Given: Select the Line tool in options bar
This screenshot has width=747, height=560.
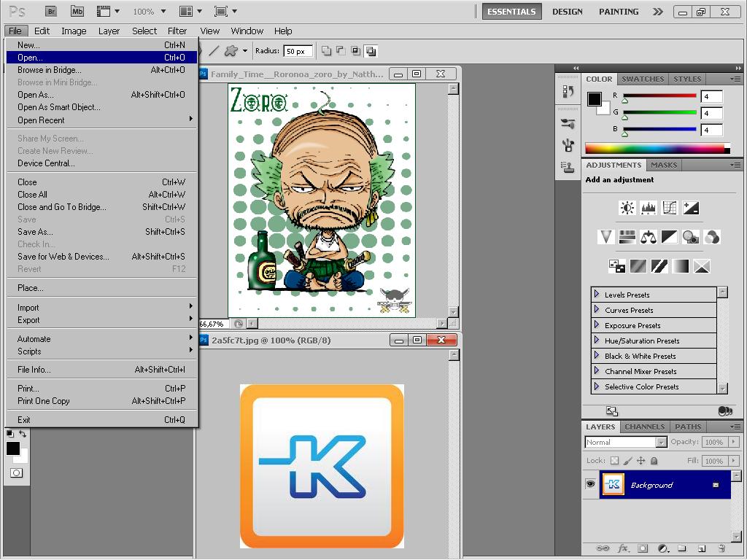Looking at the screenshot, I should (x=214, y=50).
